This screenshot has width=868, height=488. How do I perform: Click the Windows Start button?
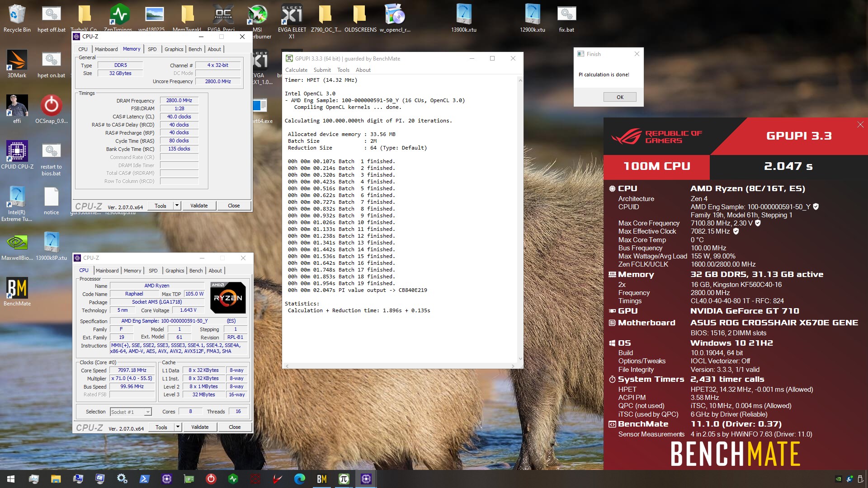coord(11,479)
